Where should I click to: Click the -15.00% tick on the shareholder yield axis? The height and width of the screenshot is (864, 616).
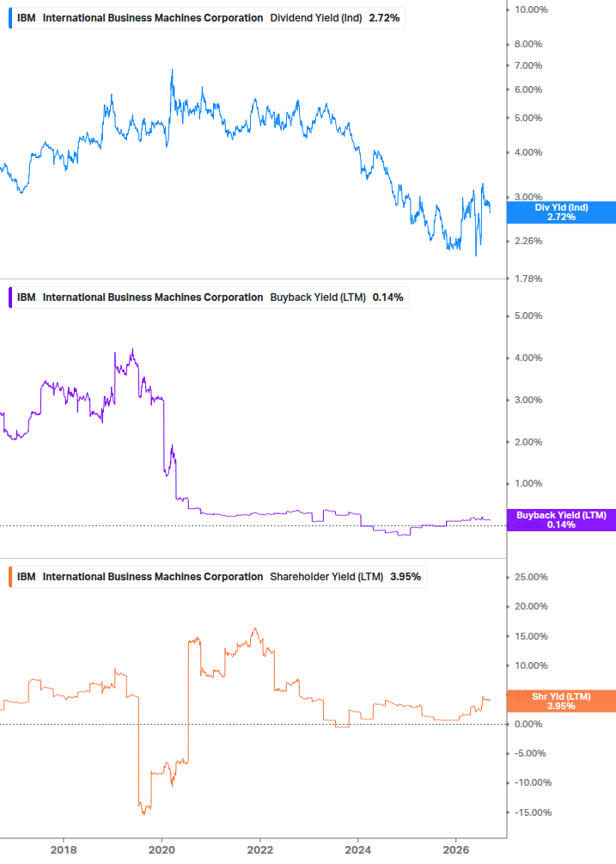point(533,812)
